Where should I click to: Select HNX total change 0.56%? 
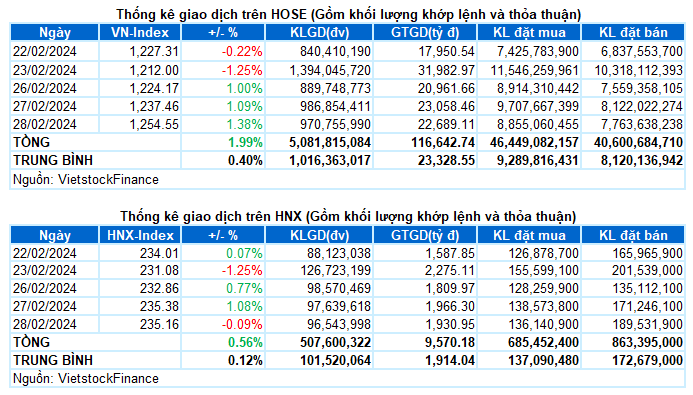click(245, 342)
